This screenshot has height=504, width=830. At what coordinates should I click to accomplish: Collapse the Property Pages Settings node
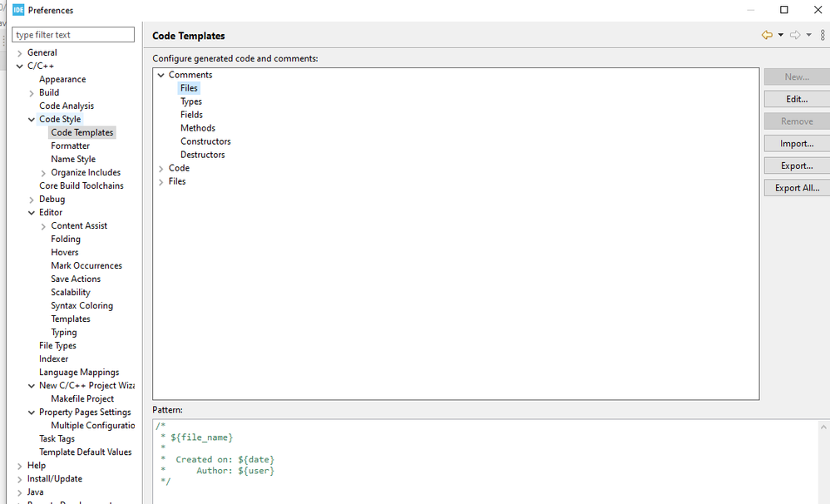click(x=32, y=413)
